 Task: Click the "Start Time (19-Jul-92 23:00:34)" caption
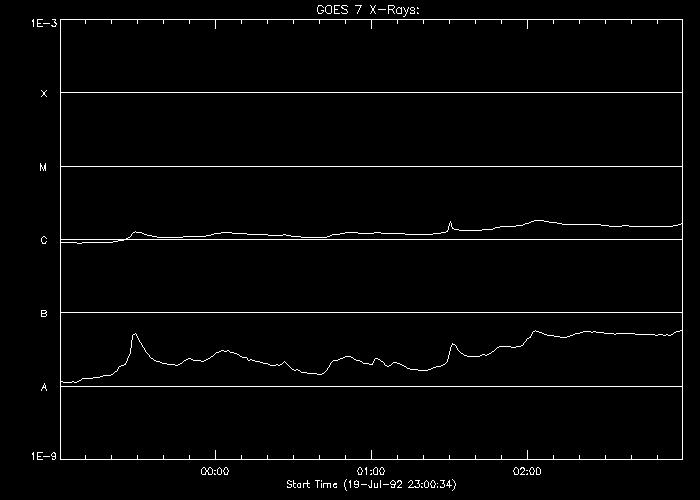coord(371,484)
